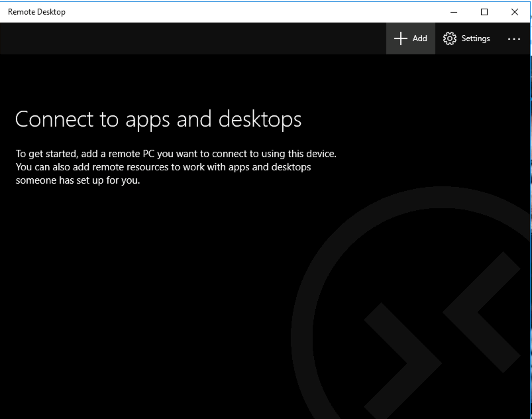Minimize the Remote Desktop window
Viewport: 532px width, 419px height.
(x=454, y=12)
